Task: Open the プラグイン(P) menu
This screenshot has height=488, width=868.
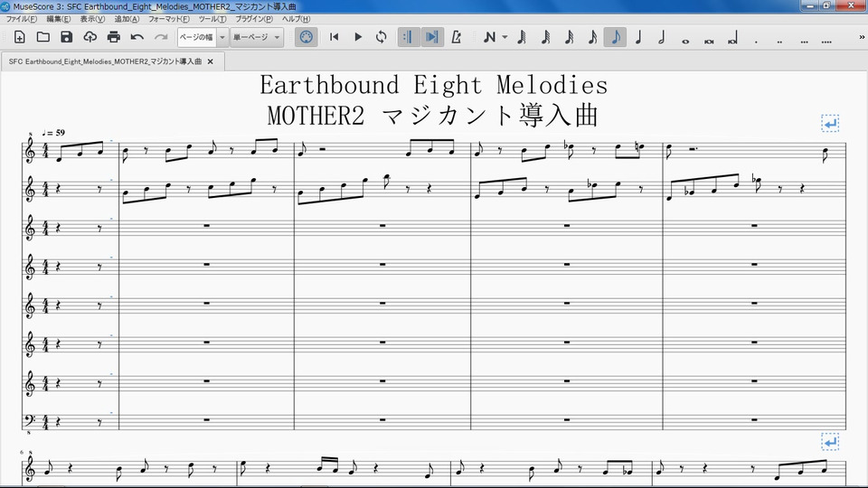Action: pos(254,19)
